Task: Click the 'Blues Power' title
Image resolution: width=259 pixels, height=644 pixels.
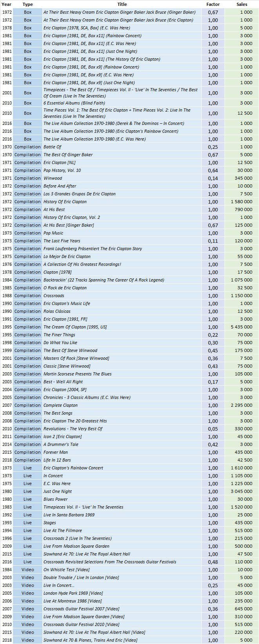Action: pos(56,499)
